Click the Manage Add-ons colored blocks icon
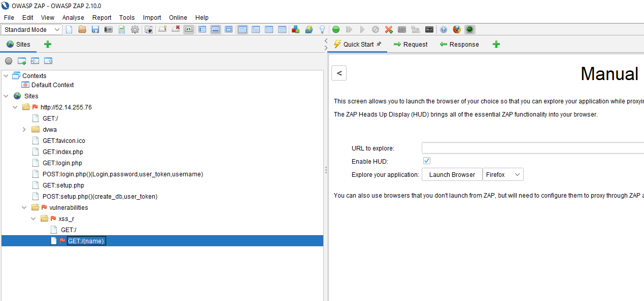 coord(295,30)
